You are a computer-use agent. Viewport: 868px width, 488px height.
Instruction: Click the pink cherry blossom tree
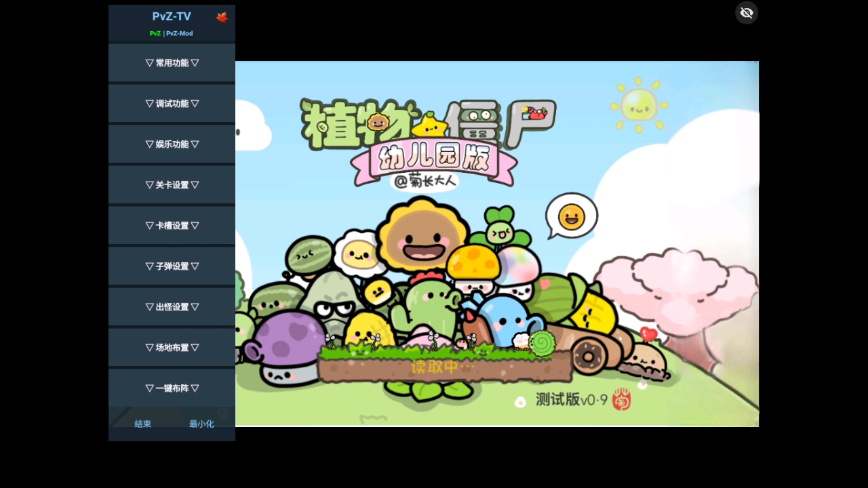click(676, 304)
